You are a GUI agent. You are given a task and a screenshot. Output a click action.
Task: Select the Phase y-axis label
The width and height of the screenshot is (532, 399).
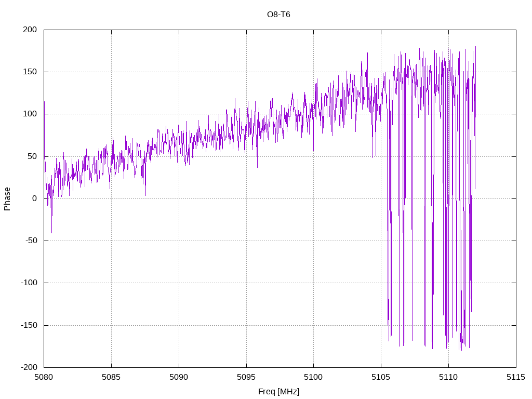pos(7,199)
